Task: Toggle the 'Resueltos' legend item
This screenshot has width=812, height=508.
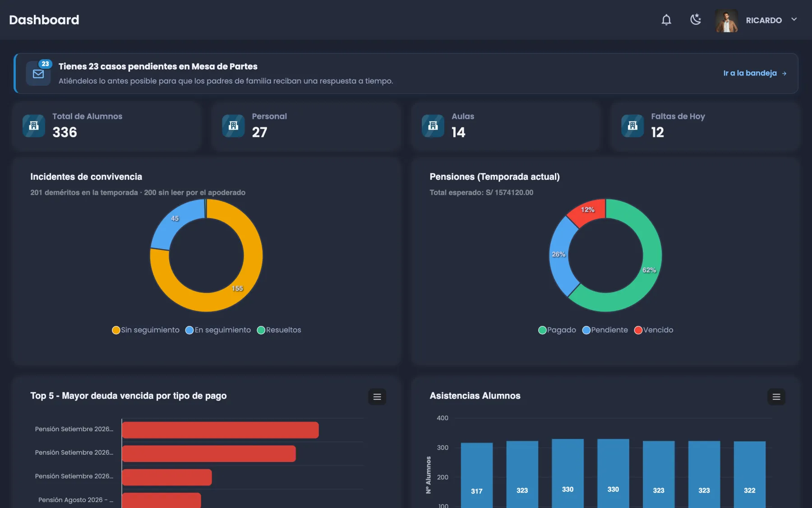Action: coord(279,330)
